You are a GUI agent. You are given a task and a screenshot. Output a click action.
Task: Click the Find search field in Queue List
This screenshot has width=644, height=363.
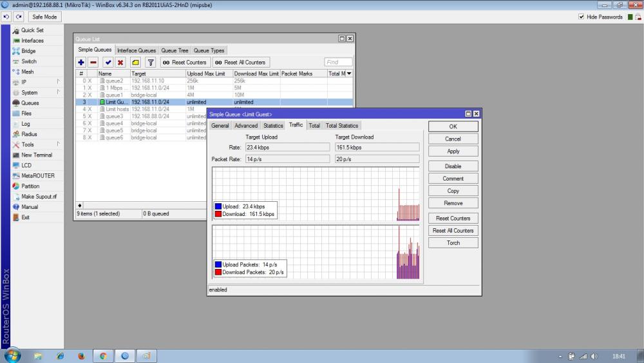(338, 63)
